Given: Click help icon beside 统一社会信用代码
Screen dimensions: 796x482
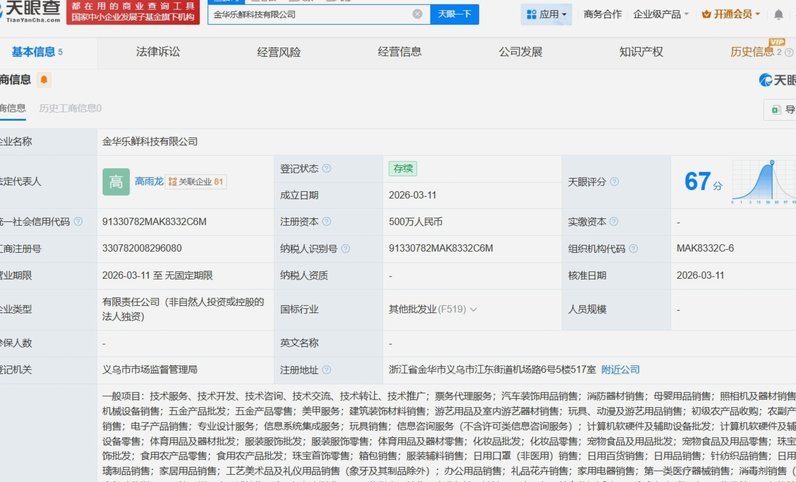Looking at the screenshot, I should click(78, 221).
